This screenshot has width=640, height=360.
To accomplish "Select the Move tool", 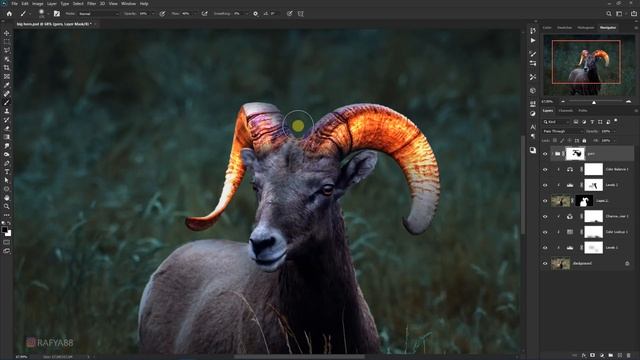I will click(7, 33).
